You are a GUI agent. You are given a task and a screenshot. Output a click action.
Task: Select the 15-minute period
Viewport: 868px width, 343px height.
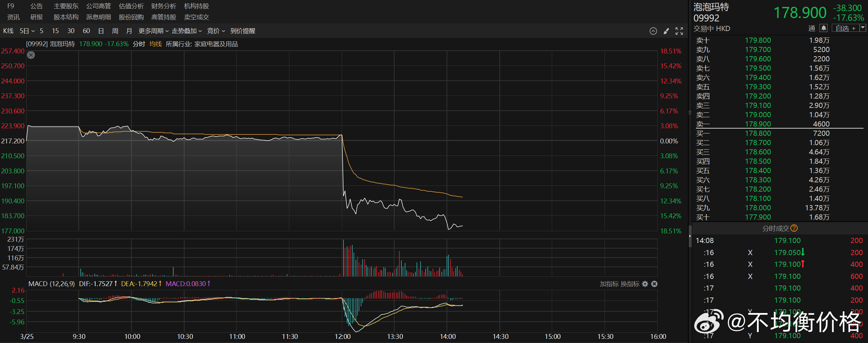pos(55,31)
